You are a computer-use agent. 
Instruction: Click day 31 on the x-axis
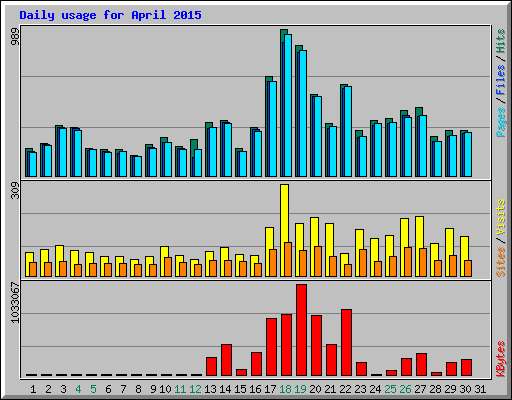click(480, 389)
